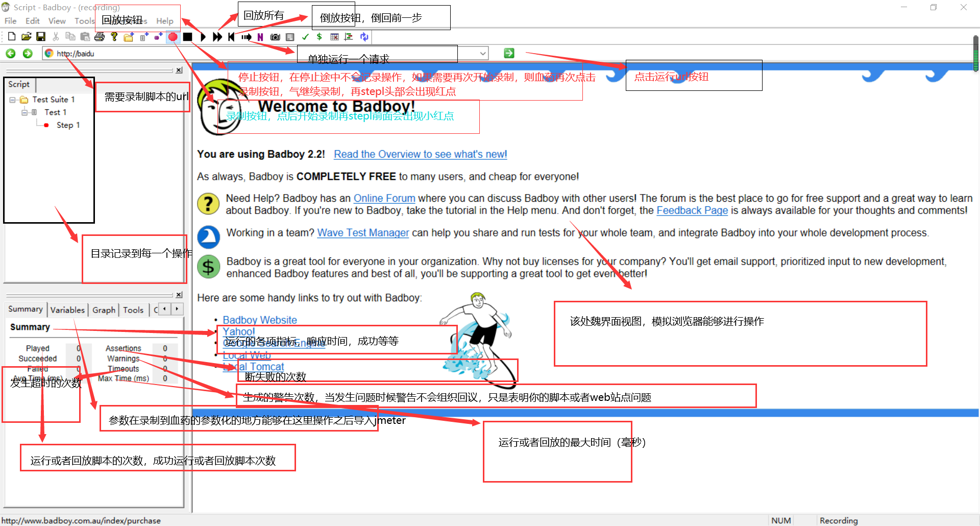Image resolution: width=980 pixels, height=526 pixels.
Task: Cut selection using the scissors icon
Action: click(x=56, y=37)
